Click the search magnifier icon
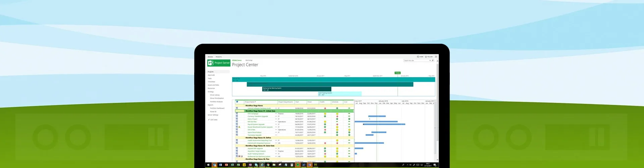Viewport: 644px width, 168px height. click(x=433, y=60)
